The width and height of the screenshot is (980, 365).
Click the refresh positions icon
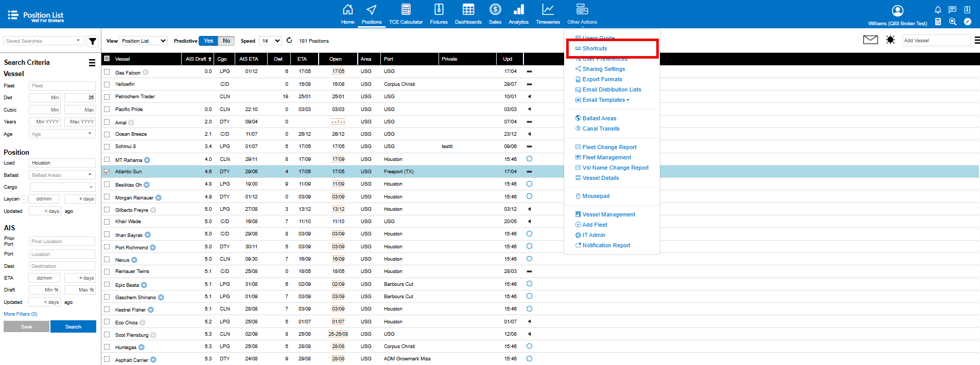click(289, 41)
